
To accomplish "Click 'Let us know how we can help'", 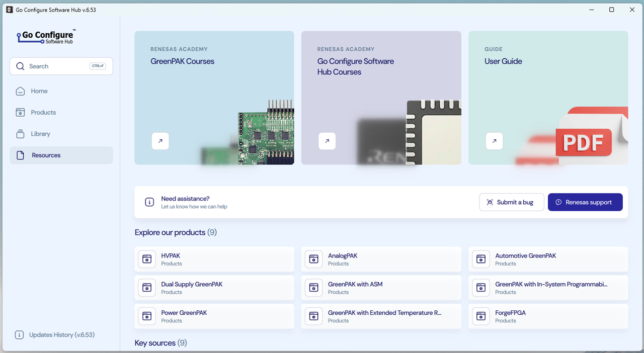I will (x=194, y=207).
